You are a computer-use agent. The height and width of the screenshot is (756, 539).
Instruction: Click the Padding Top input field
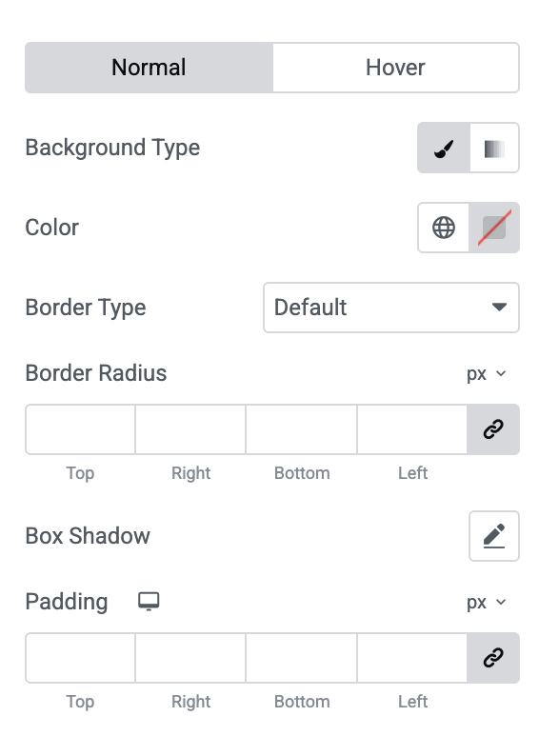point(81,658)
